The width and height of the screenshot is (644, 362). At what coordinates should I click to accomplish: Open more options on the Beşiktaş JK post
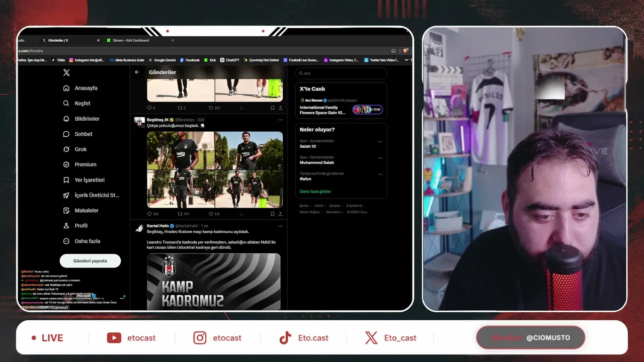click(280, 120)
